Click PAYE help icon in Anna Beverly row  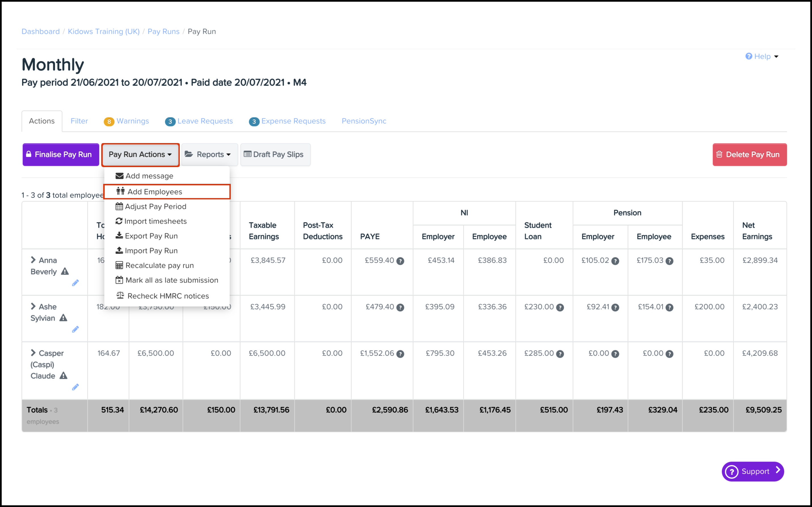[400, 261]
